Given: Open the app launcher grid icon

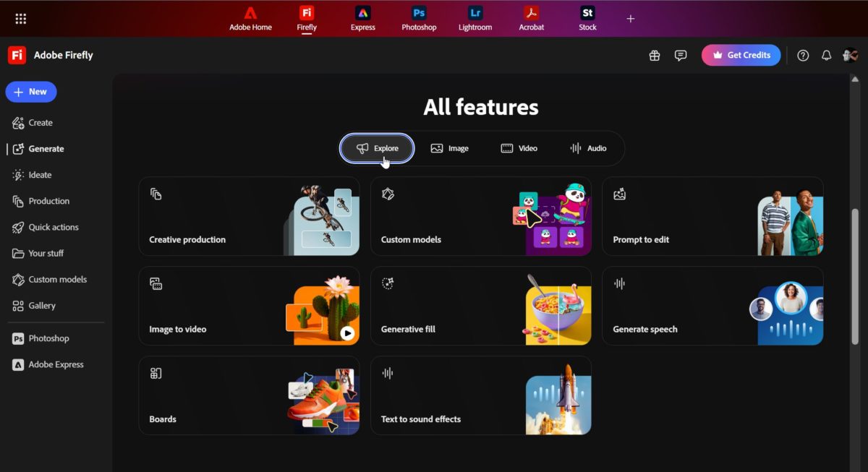Looking at the screenshot, I should click(x=20, y=18).
